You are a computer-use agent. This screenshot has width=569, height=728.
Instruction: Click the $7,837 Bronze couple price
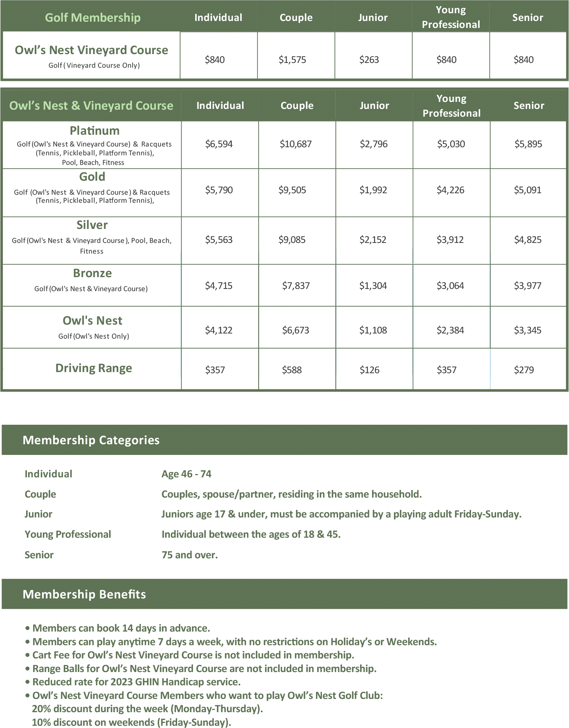(x=296, y=286)
